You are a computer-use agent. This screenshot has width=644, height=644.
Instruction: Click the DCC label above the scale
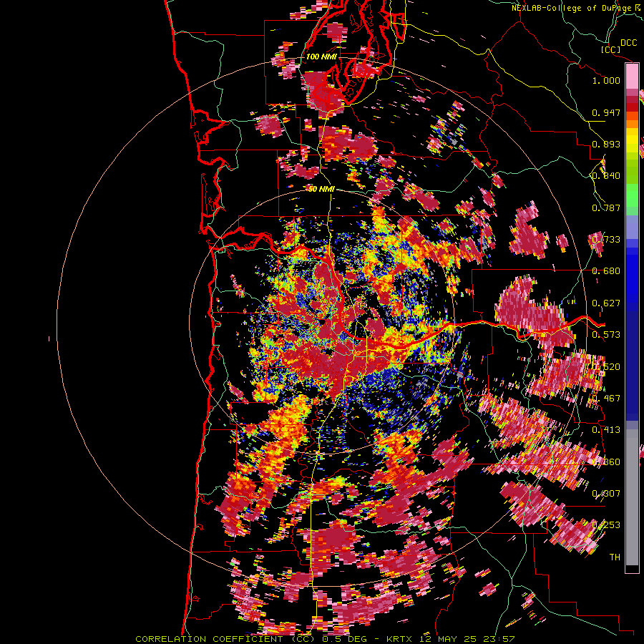tap(628, 43)
